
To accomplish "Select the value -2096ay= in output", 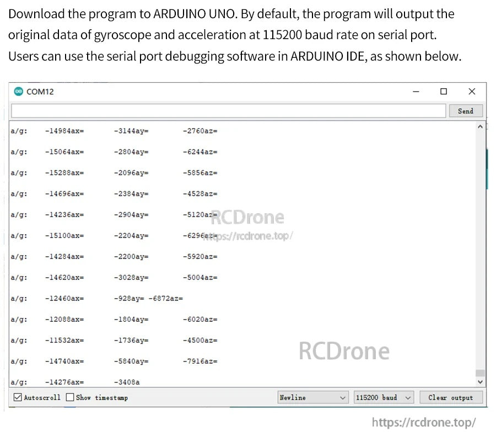I will pyautogui.click(x=131, y=172).
